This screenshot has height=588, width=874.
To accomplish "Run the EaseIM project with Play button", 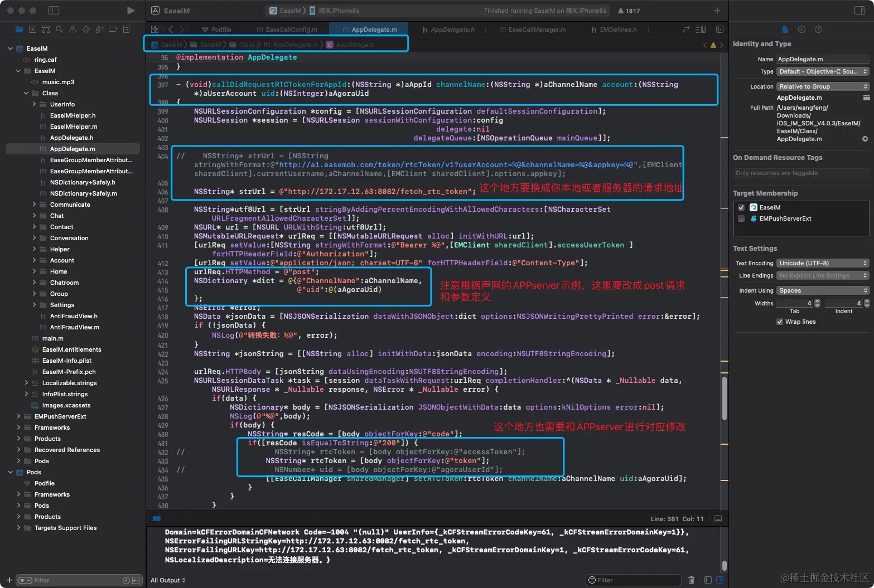I will click(131, 11).
